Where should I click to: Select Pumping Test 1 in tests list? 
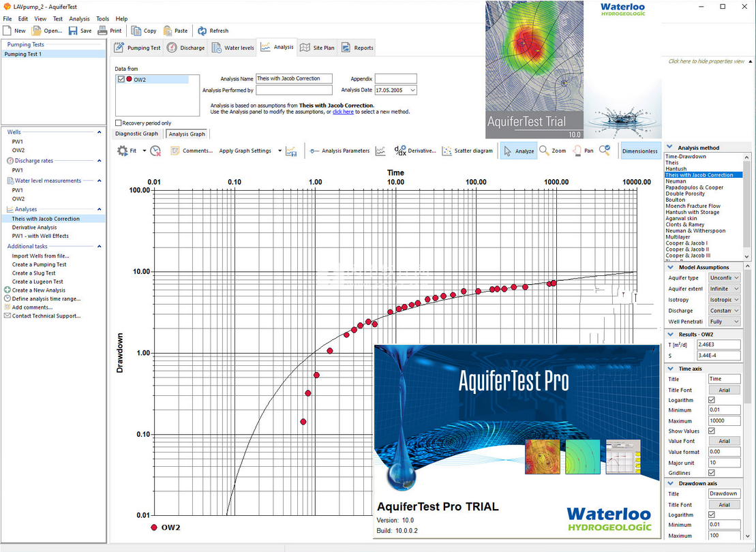click(53, 55)
